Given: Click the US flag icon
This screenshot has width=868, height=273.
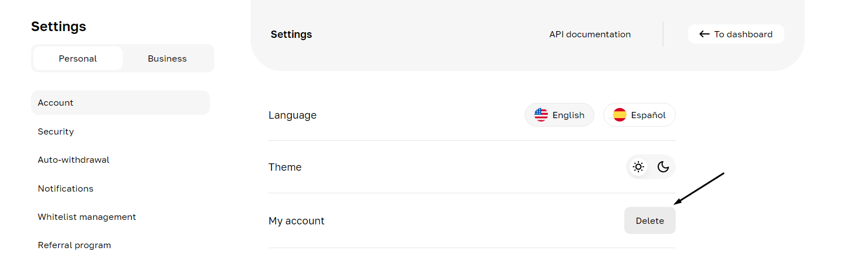Looking at the screenshot, I should pyautogui.click(x=541, y=115).
